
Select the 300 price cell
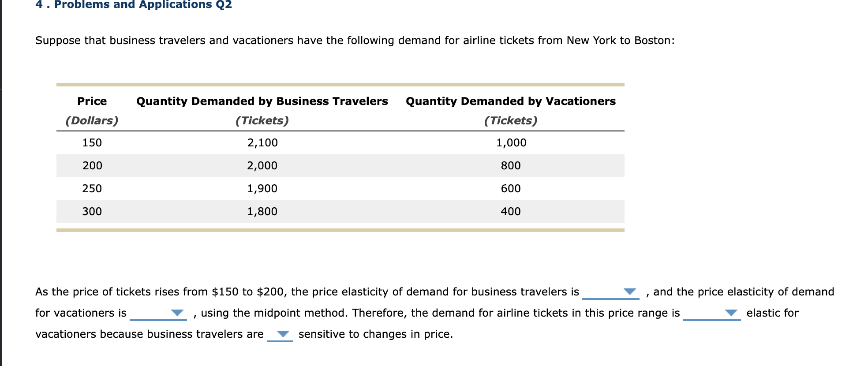click(x=92, y=212)
